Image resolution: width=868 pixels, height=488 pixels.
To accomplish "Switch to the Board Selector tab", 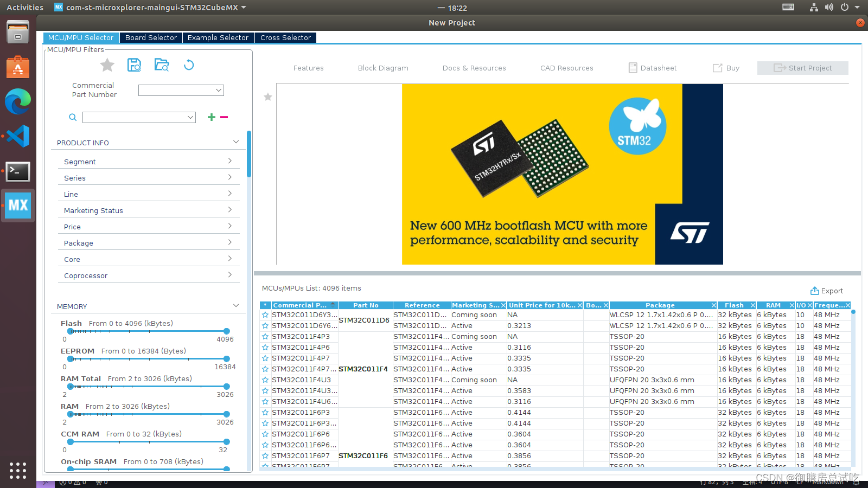I will [x=151, y=37].
